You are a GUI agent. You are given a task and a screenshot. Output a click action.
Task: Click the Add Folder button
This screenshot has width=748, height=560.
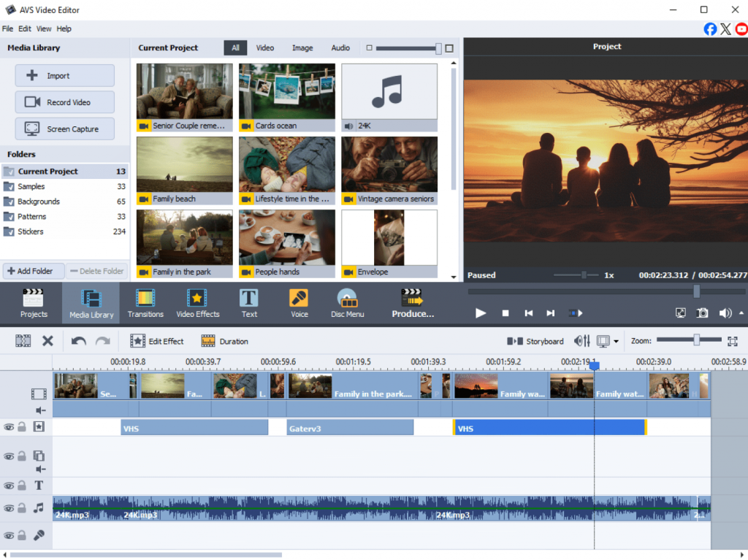pyautogui.click(x=34, y=271)
